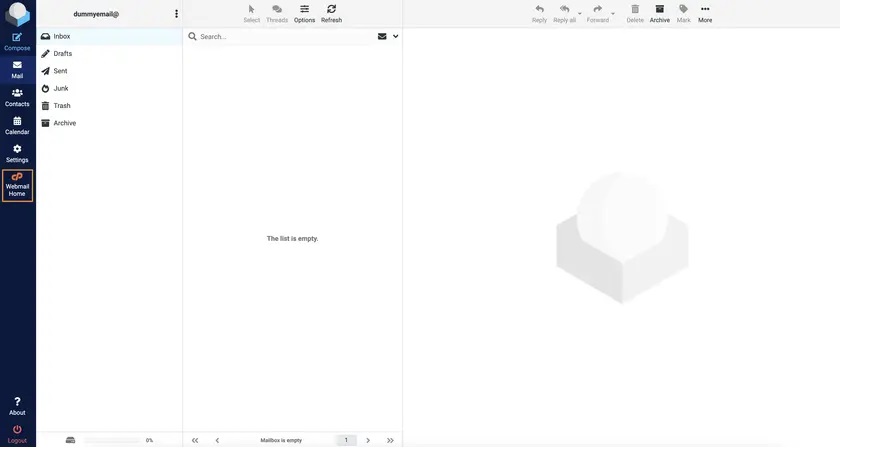Toggle the Select messages tool

251,12
